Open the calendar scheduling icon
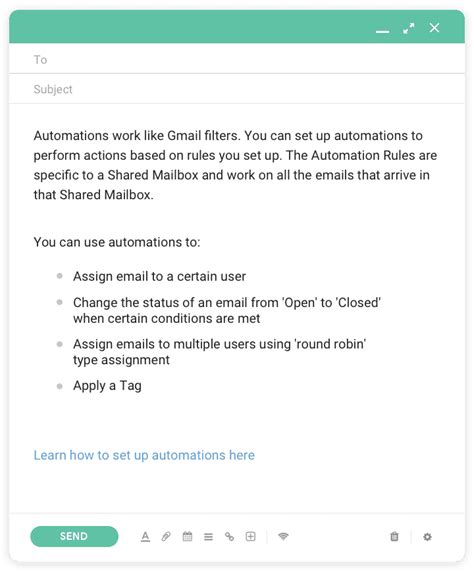Screen dimensions: 474x574 tap(187, 537)
